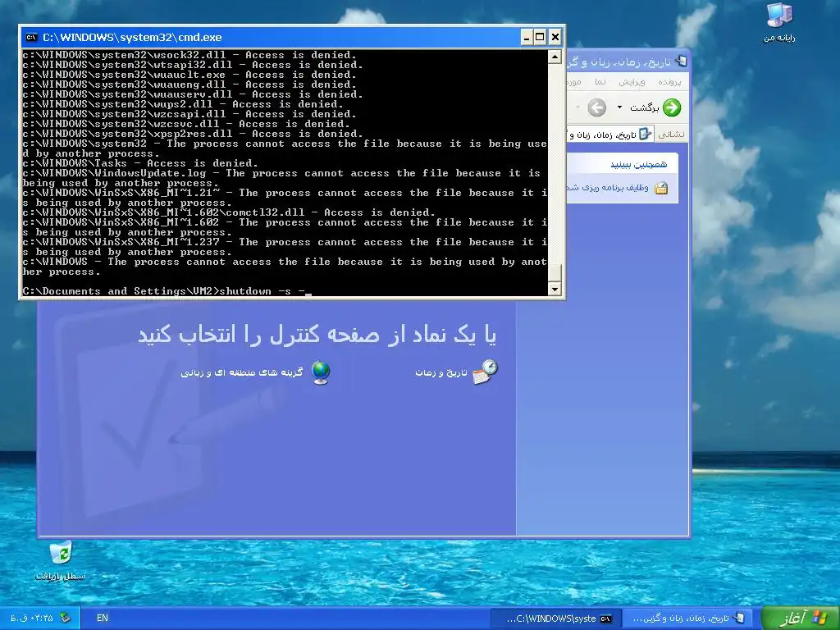Open the View menu in Control Panel window

tap(600, 82)
